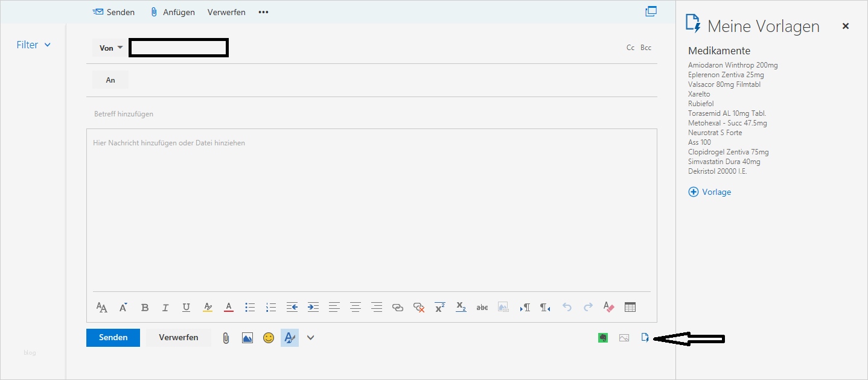Image resolution: width=868 pixels, height=380 pixels.
Task: Open the emoji picker
Action: (x=268, y=338)
